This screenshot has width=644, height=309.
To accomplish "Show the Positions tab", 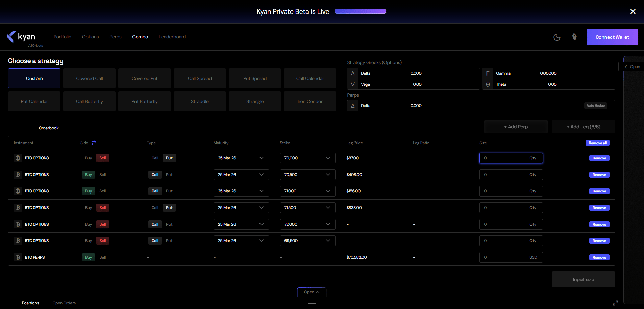I will tap(30, 303).
